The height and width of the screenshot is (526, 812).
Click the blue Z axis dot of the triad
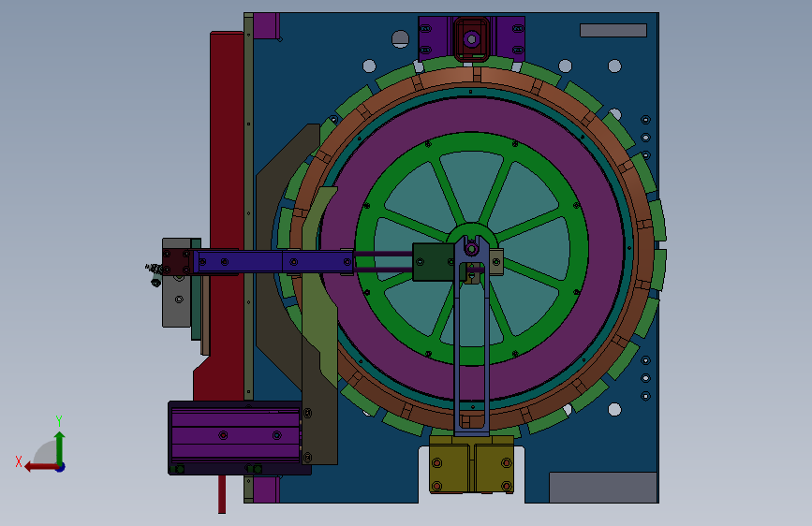(x=61, y=467)
